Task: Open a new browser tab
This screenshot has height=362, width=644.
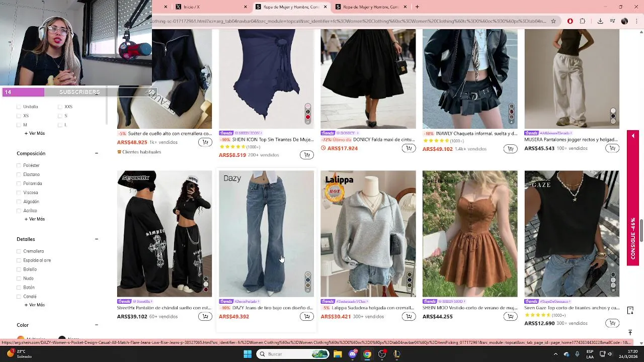Action: 417,7
